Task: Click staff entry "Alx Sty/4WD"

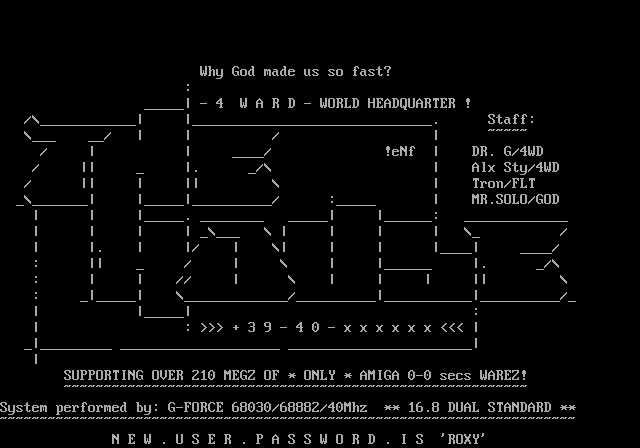Action: click(515, 167)
